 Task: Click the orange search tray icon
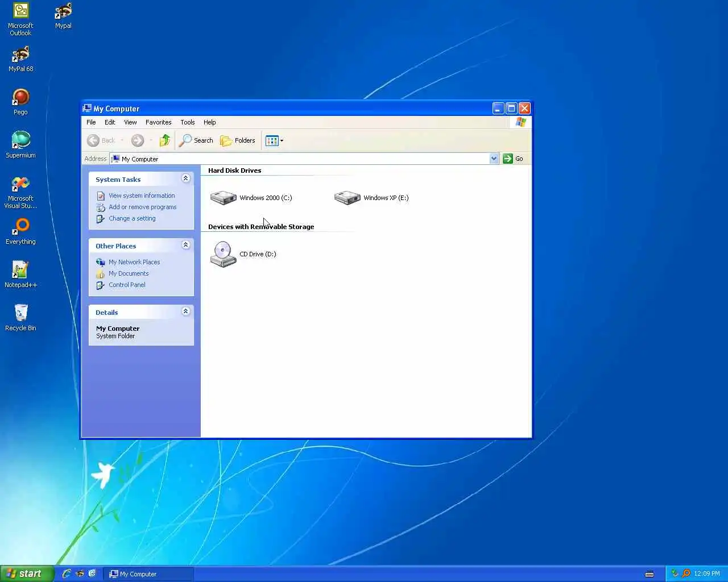tap(686, 573)
